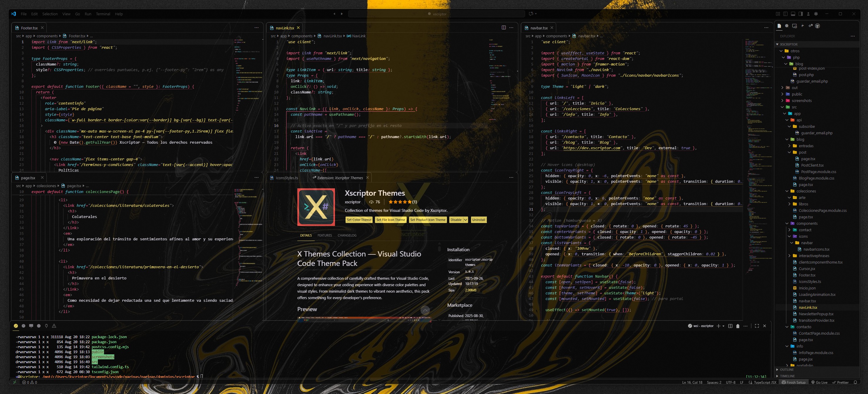Kill the terminal with trash icon

pyautogui.click(x=738, y=326)
